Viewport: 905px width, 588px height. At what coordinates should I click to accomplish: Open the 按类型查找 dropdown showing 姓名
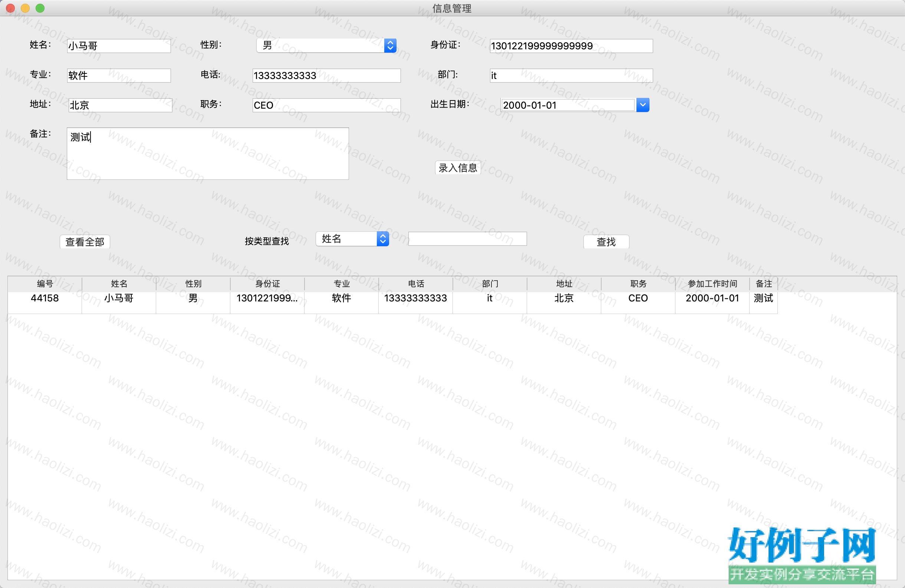click(x=352, y=239)
